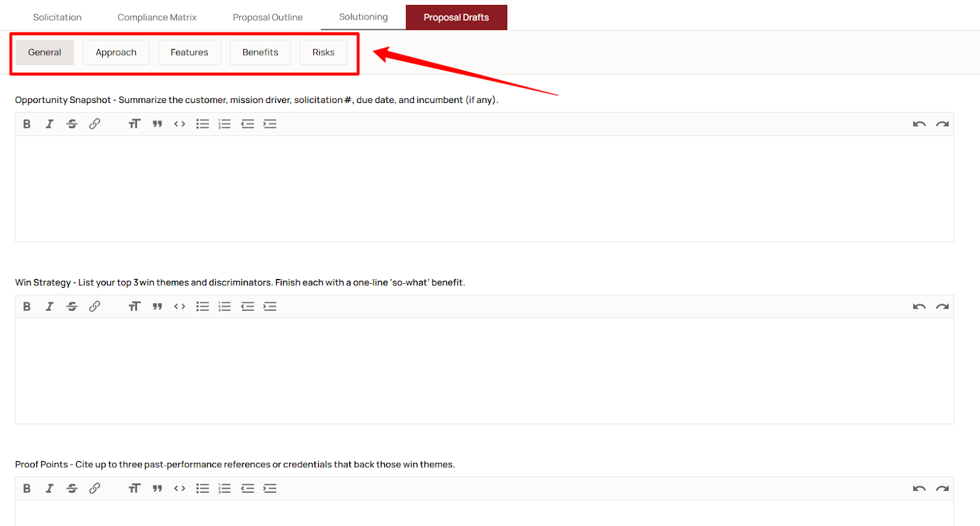View the Risks section
This screenshot has width=980, height=526.
(x=323, y=52)
